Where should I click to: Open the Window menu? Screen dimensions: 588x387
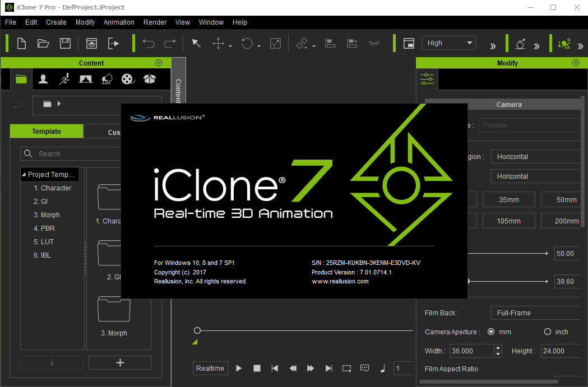(x=211, y=22)
